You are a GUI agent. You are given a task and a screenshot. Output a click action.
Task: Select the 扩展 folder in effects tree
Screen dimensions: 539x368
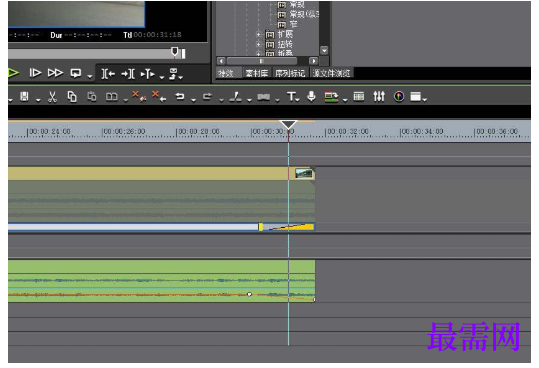point(285,34)
